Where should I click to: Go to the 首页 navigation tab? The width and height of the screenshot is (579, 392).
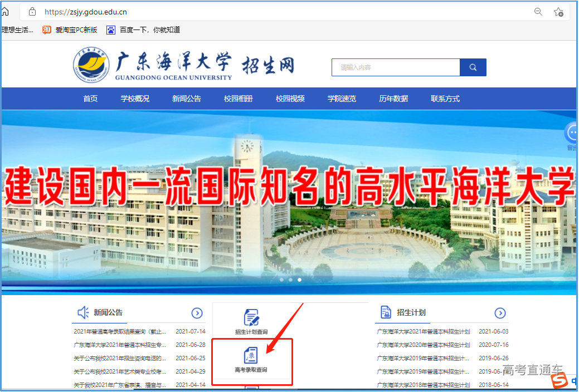(x=90, y=99)
